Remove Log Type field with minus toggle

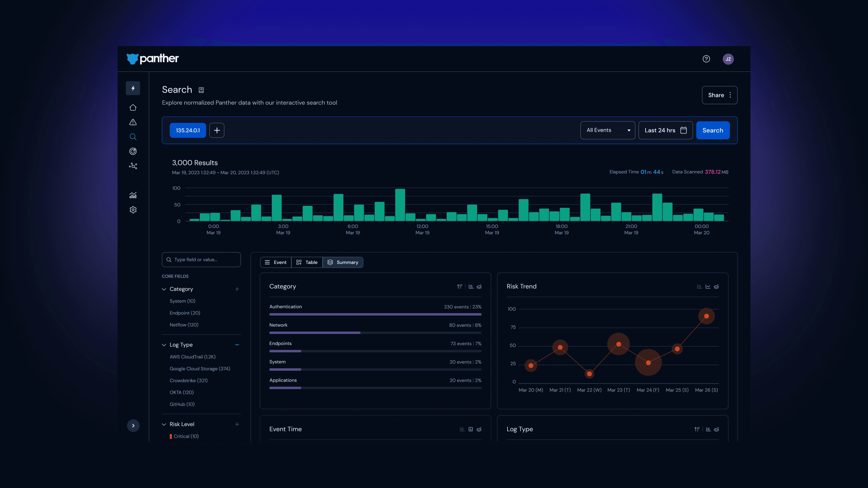click(237, 345)
